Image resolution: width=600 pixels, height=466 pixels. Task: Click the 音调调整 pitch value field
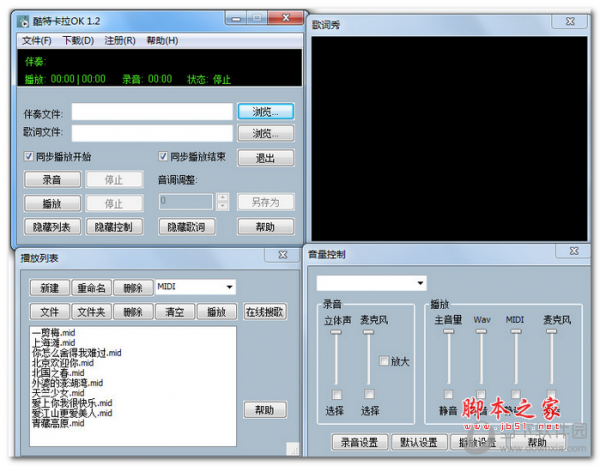coord(186,202)
